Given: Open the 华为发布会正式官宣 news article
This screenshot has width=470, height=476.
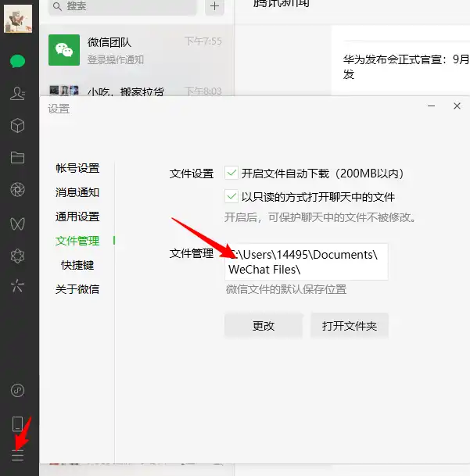Looking at the screenshot, I should 407,66.
